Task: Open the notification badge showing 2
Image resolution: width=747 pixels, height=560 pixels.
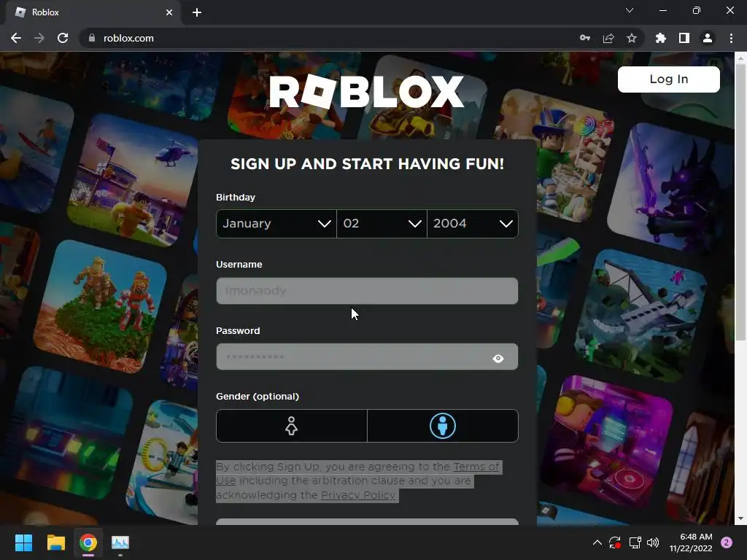Action: coord(727,542)
